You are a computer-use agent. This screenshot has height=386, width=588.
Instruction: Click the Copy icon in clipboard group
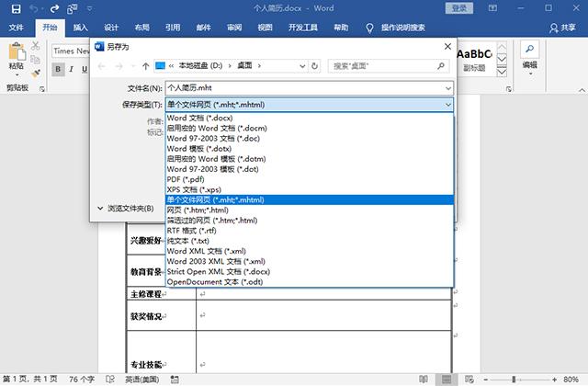[x=35, y=59]
